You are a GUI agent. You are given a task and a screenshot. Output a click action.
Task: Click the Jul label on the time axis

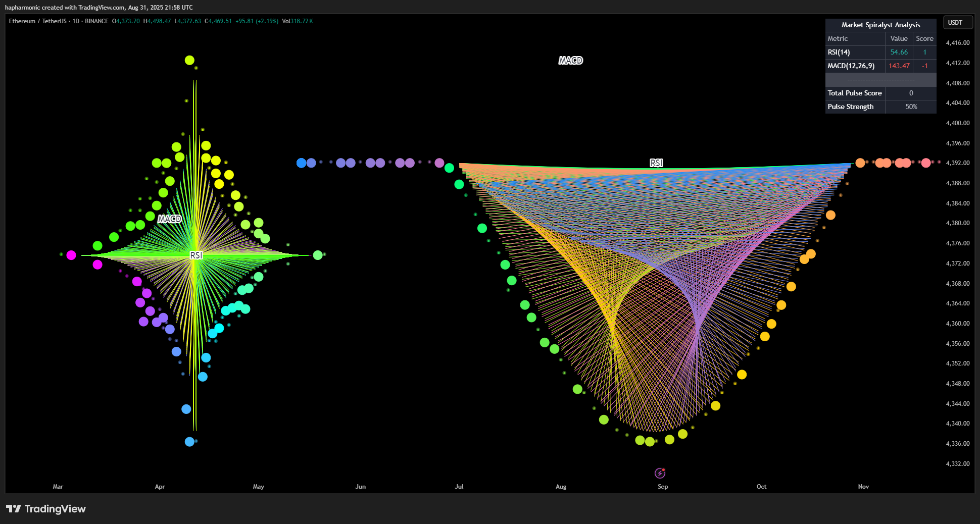[x=459, y=487]
